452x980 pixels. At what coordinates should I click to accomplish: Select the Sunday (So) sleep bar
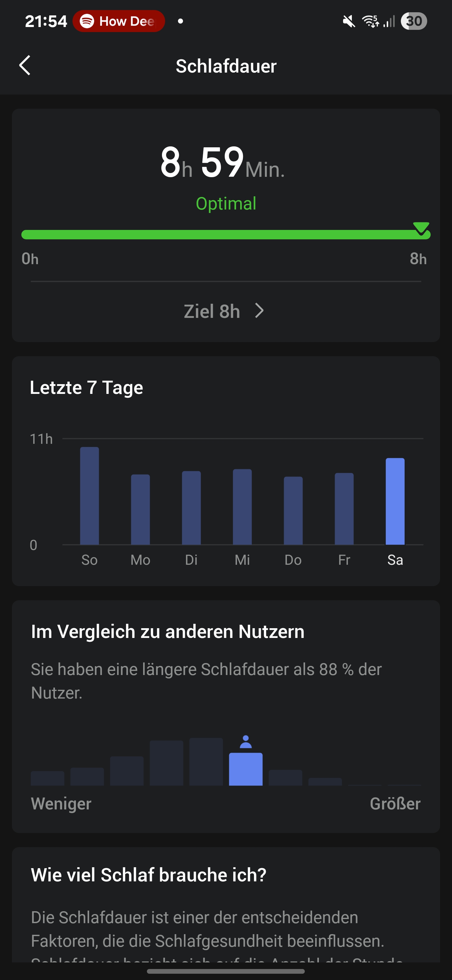[89, 495]
